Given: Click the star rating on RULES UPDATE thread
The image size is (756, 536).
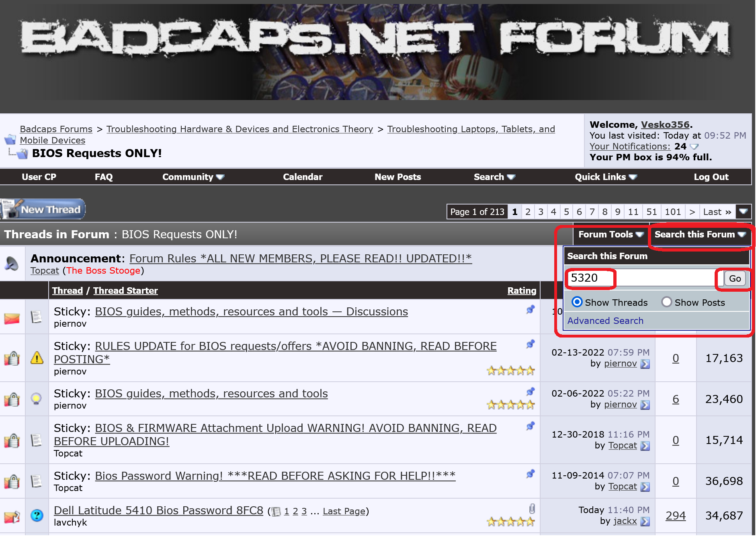Looking at the screenshot, I should pos(511,370).
